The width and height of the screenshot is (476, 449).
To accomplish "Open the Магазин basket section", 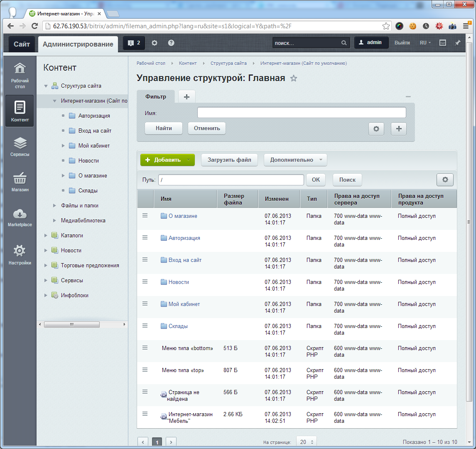I will 20,182.
